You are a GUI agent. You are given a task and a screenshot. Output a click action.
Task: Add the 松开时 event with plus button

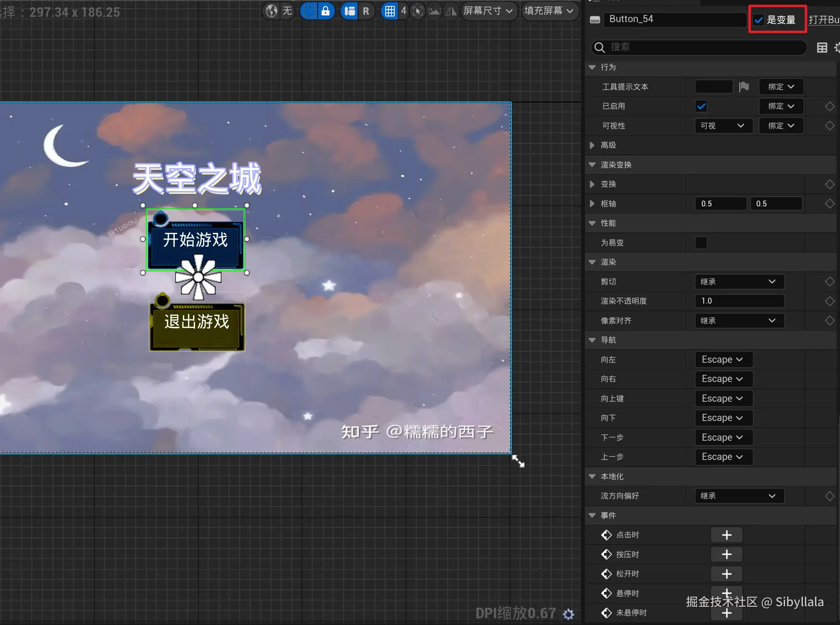click(x=727, y=574)
